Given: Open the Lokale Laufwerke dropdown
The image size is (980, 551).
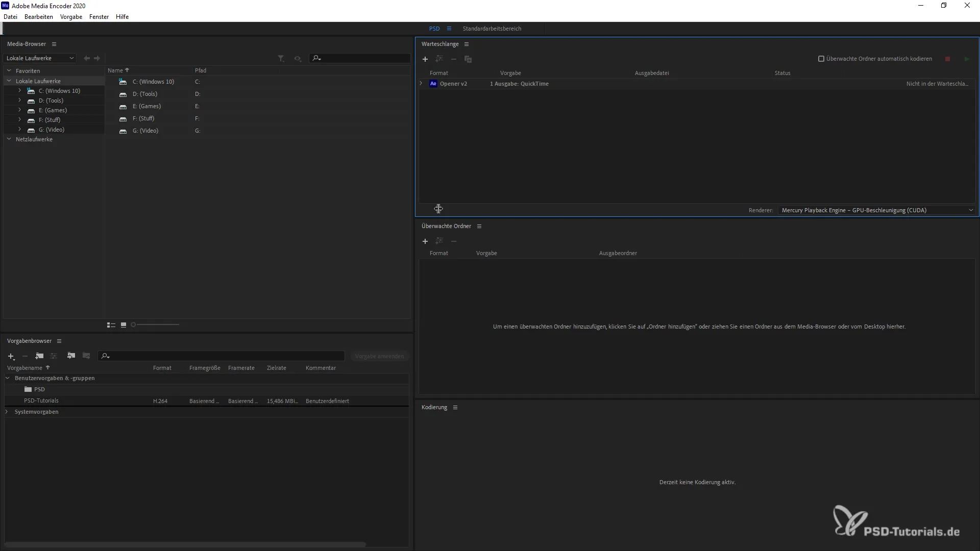Looking at the screenshot, I should click(x=40, y=58).
